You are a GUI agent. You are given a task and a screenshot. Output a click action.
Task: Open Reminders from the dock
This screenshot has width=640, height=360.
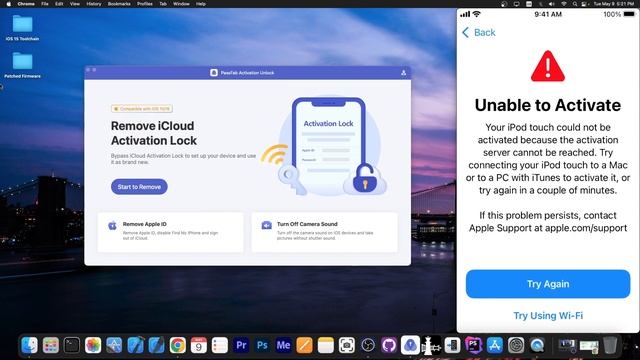click(220, 345)
